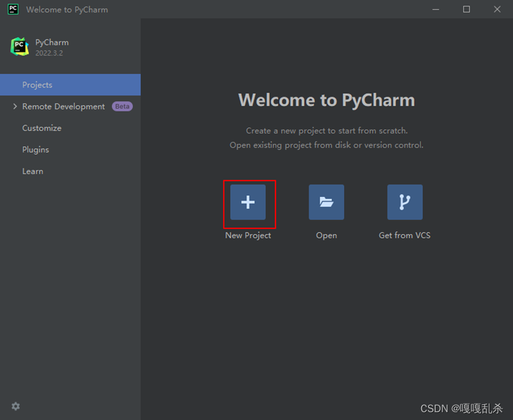Click the Beta badge
Viewport: 513px width, 420px height.
pyautogui.click(x=123, y=106)
